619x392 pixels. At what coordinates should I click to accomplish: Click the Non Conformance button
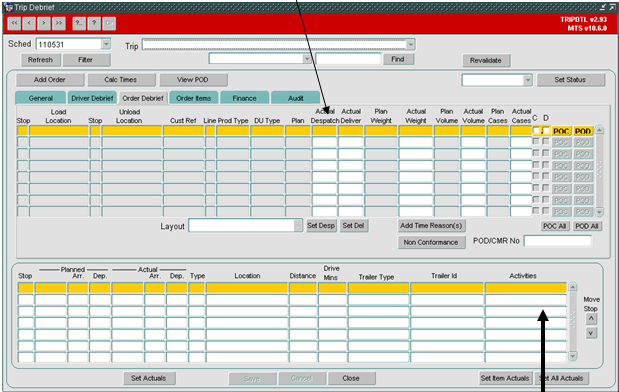coord(431,242)
